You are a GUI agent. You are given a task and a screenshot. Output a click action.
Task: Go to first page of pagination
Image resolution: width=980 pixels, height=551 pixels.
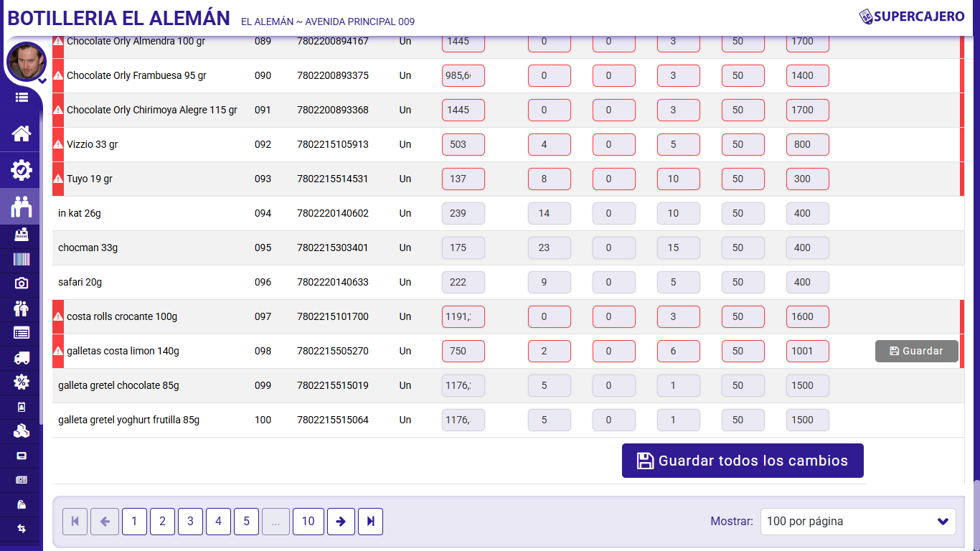click(75, 522)
